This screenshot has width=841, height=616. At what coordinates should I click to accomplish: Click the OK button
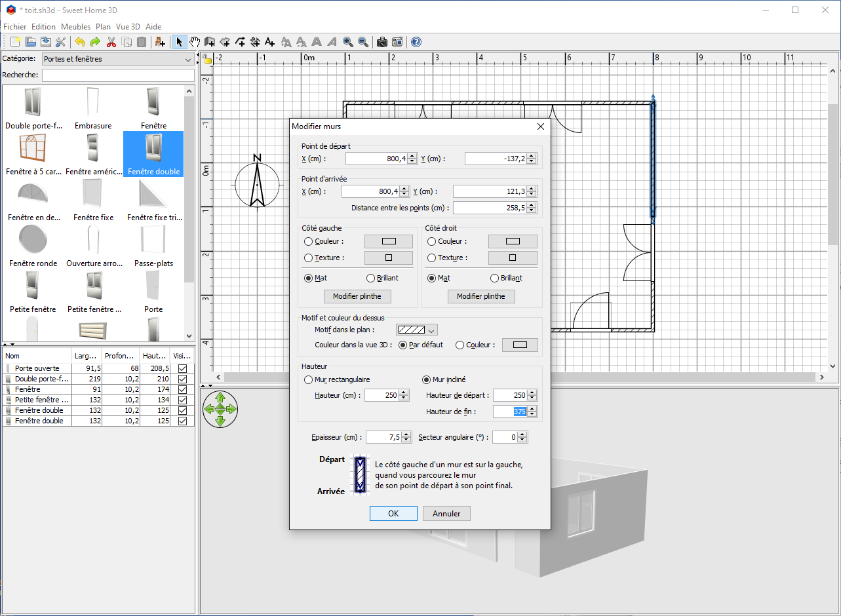pos(393,514)
